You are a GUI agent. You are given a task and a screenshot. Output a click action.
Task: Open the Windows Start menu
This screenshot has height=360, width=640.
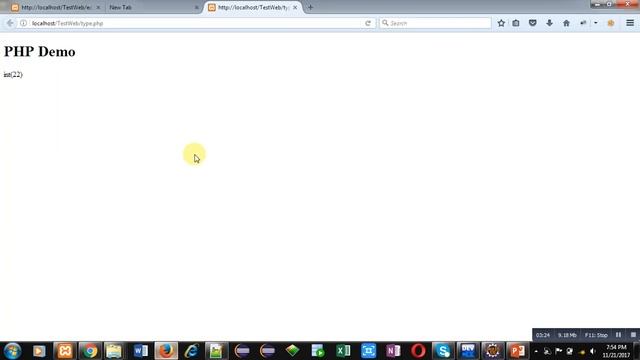[x=13, y=351]
